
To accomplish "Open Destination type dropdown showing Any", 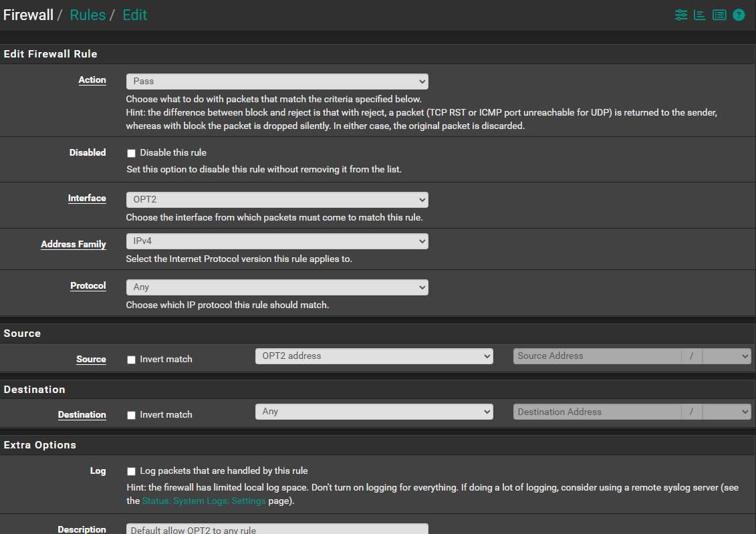I will (x=374, y=412).
